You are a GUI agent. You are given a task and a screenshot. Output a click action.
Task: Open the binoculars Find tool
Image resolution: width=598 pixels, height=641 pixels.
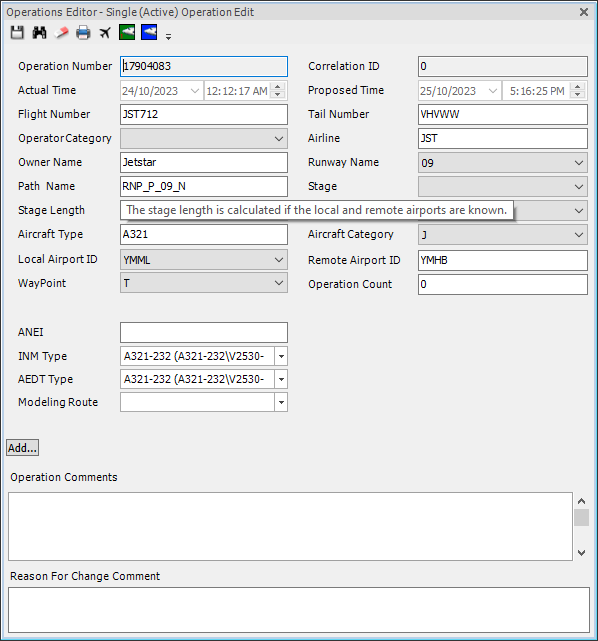pyautogui.click(x=39, y=32)
